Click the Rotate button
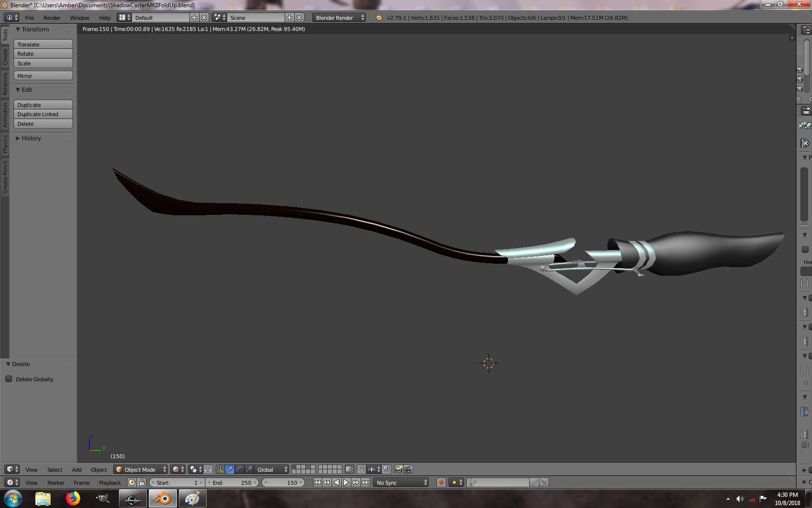 tap(43, 54)
